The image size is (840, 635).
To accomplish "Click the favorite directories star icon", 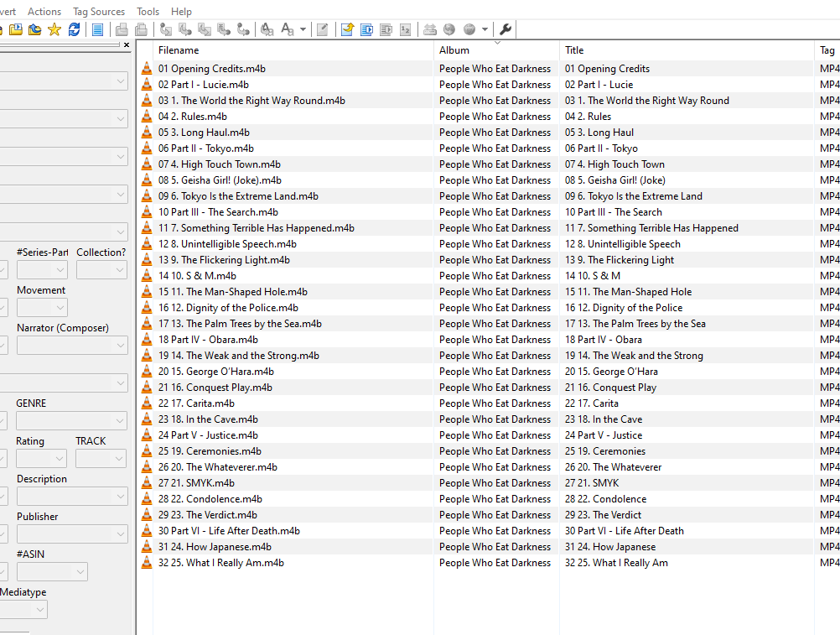I will tap(55, 29).
